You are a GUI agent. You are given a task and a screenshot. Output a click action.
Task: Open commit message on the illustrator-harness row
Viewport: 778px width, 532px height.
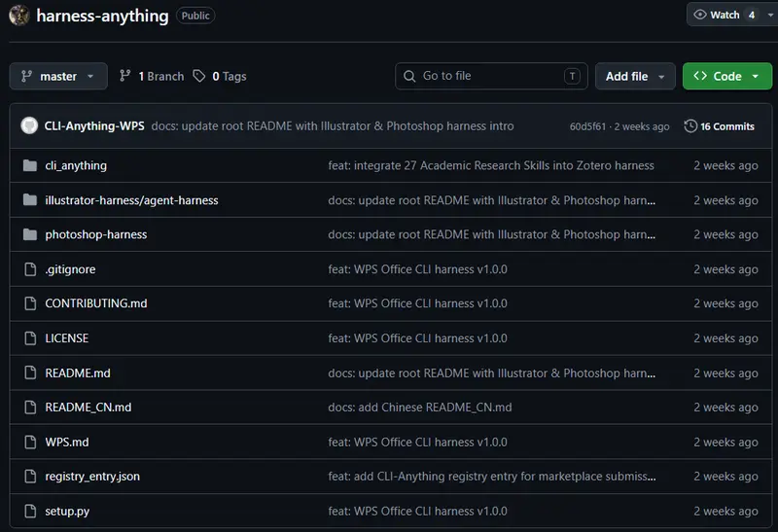[491, 200]
